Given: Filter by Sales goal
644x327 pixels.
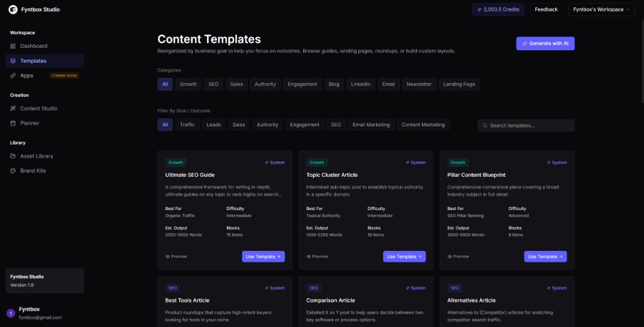Looking at the screenshot, I should (238, 125).
